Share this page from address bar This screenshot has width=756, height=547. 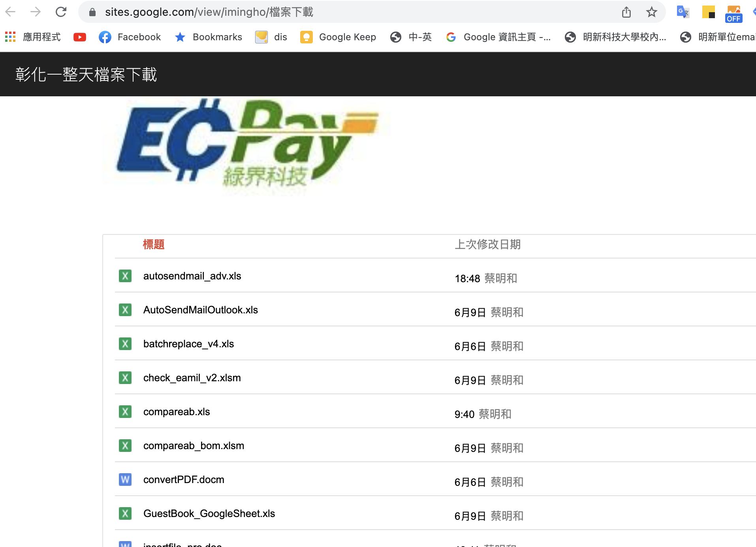coord(626,12)
